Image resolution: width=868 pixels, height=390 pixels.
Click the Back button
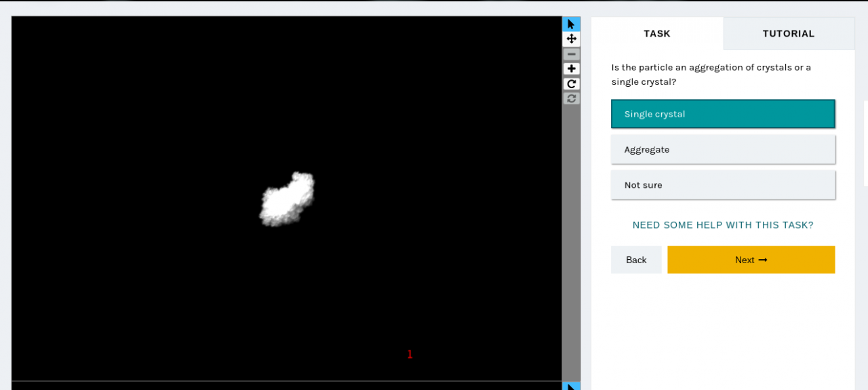(636, 260)
